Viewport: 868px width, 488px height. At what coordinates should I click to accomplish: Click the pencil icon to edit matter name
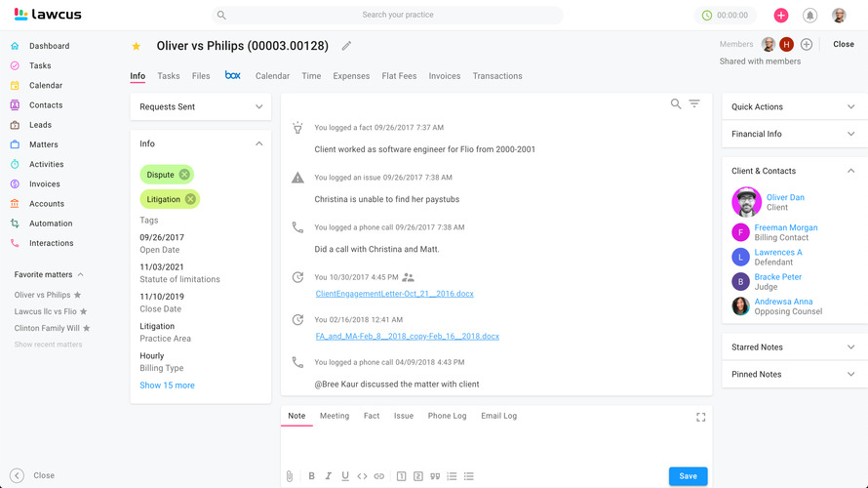tap(346, 46)
